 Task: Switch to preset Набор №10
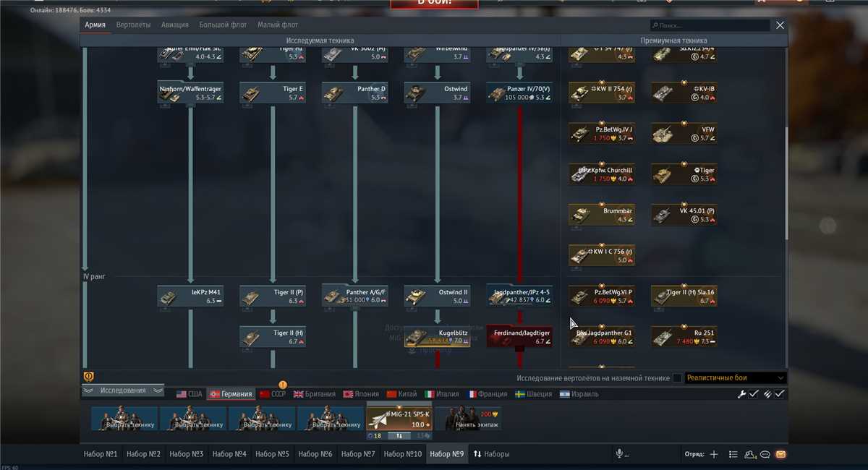click(x=403, y=454)
